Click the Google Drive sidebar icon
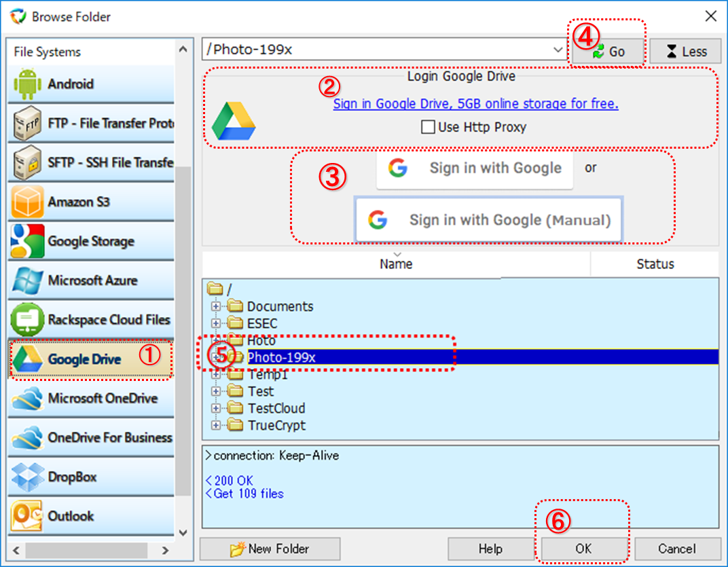Screen dimensions: 728x567 [x=27, y=359]
